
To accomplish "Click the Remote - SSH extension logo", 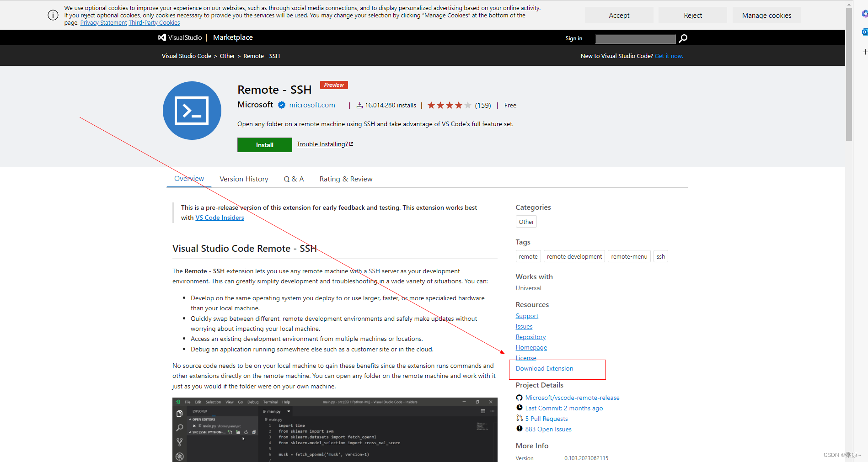I will (x=192, y=111).
